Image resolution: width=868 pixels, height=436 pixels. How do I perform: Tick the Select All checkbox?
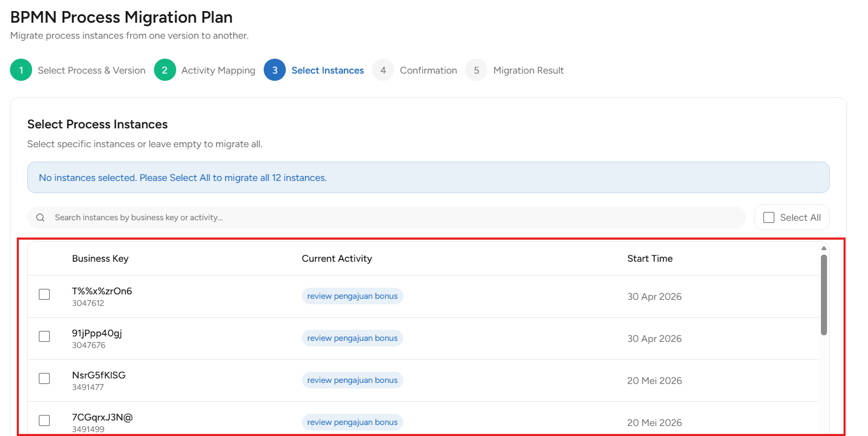[769, 217]
